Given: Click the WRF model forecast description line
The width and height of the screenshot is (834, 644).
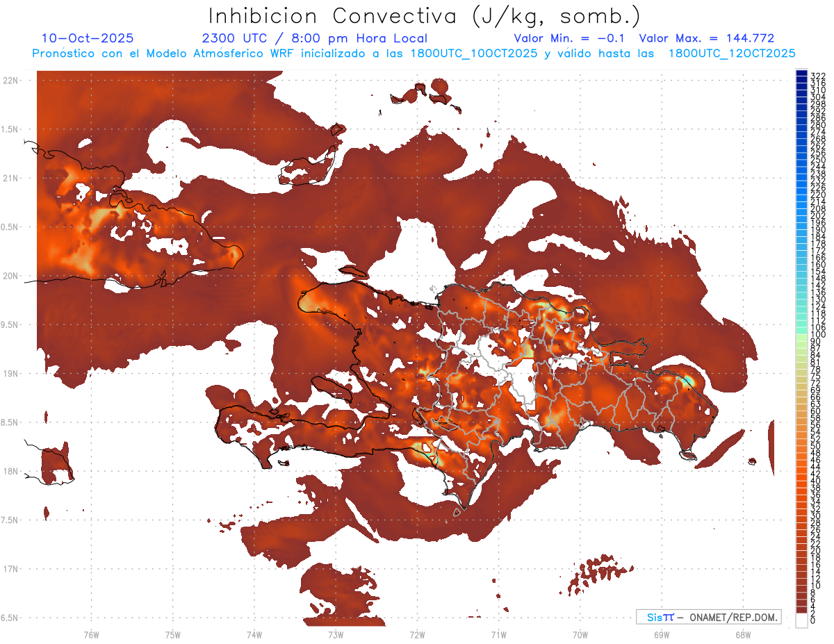Looking at the screenshot, I should coord(414,53).
